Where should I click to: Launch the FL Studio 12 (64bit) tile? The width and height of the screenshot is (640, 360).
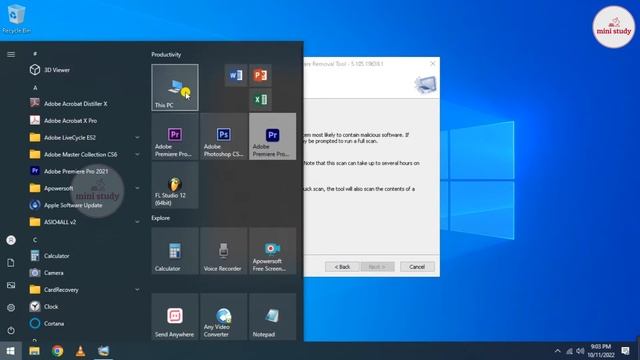click(x=175, y=185)
